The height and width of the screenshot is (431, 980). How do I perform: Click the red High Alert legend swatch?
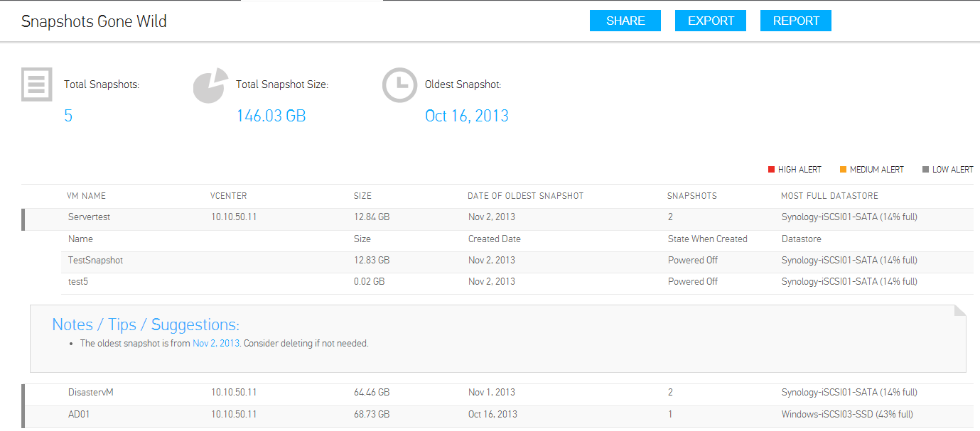[x=771, y=170]
